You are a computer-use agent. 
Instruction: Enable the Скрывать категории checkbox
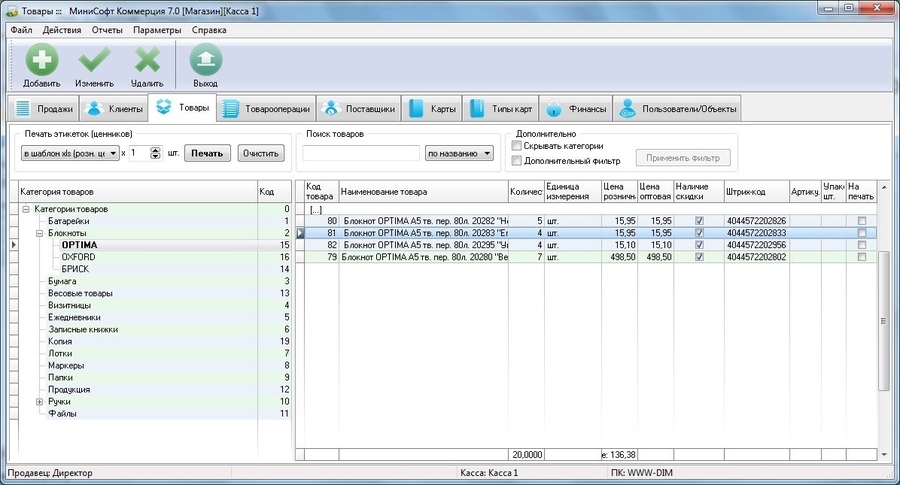click(516, 146)
